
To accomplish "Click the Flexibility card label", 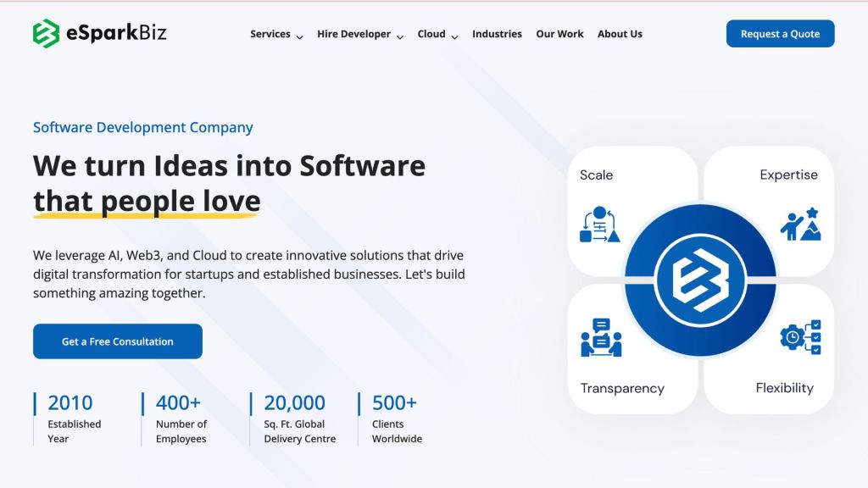I will pos(784,388).
